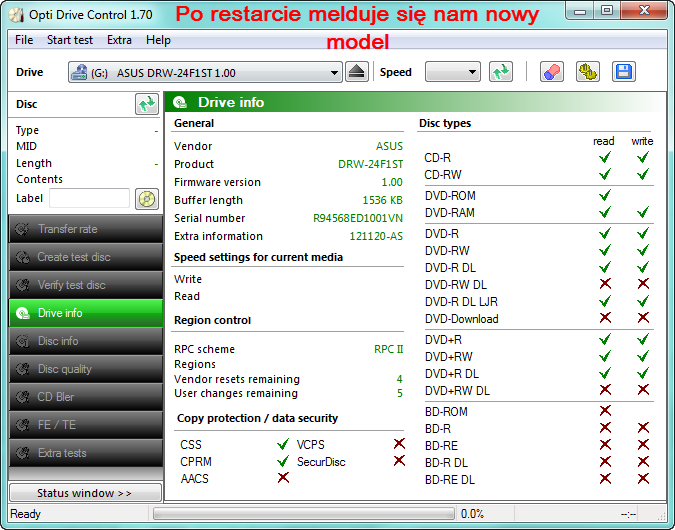Minimize the Opti Drive Control window
675x530 pixels.
click(580, 11)
